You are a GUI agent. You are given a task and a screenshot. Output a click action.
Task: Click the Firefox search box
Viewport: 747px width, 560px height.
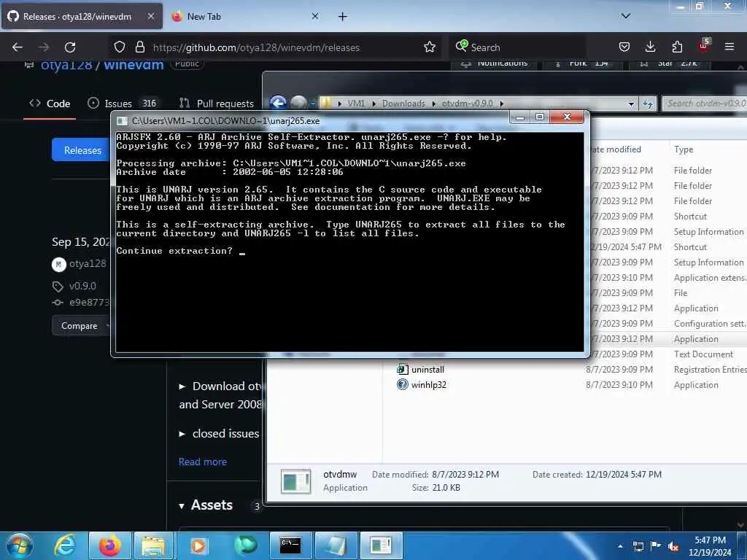(x=517, y=47)
